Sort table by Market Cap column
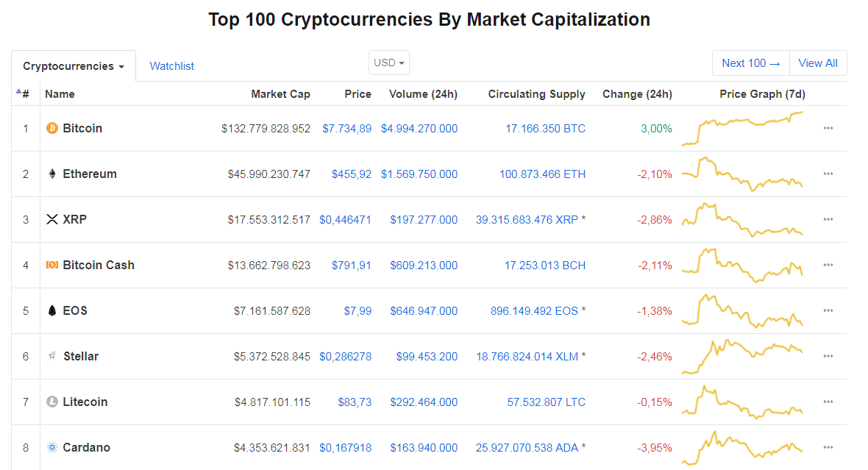Image resolution: width=868 pixels, height=470 pixels. pyautogui.click(x=280, y=94)
